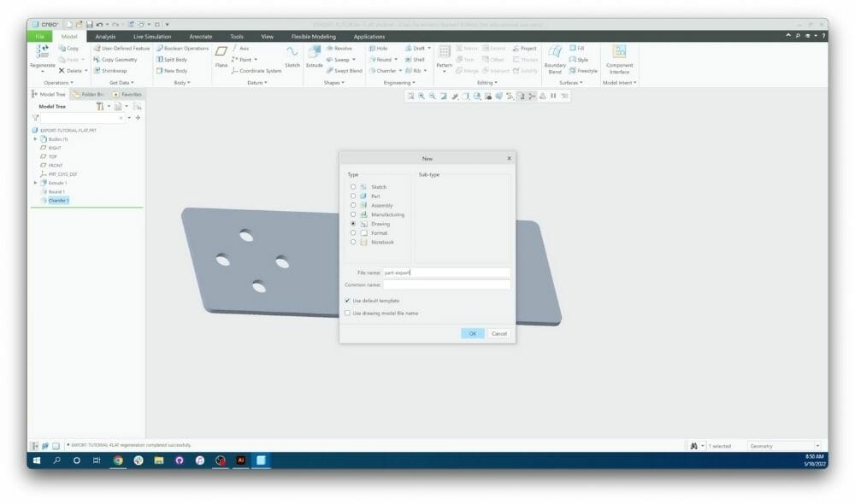Expand the Bodies node in Model Tree
855x504 pixels.
(x=35, y=138)
